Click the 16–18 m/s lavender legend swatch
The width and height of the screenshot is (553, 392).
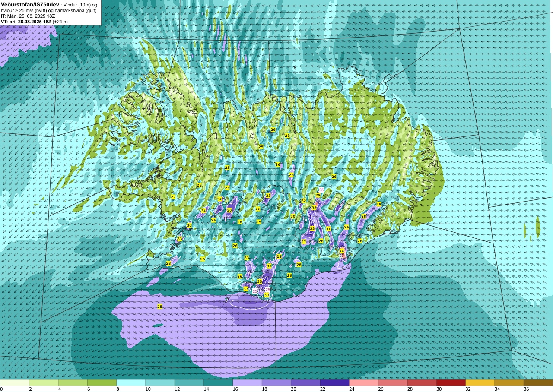[x=247, y=383]
